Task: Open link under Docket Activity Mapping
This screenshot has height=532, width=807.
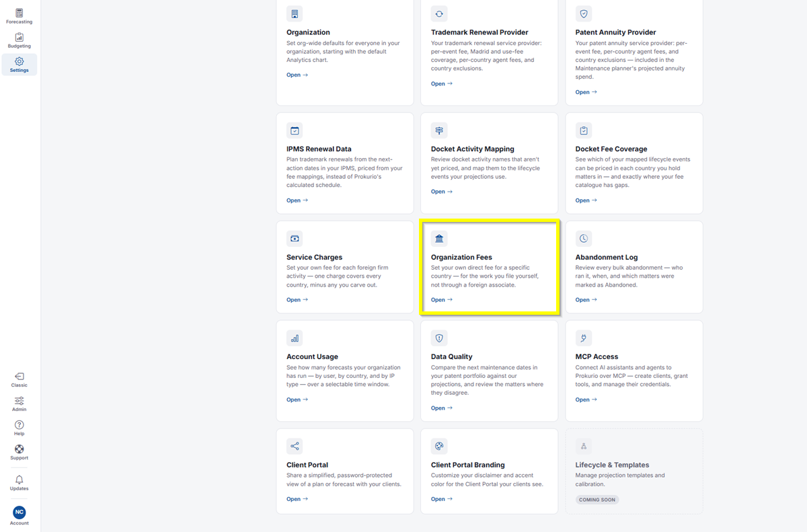Action: tap(442, 192)
